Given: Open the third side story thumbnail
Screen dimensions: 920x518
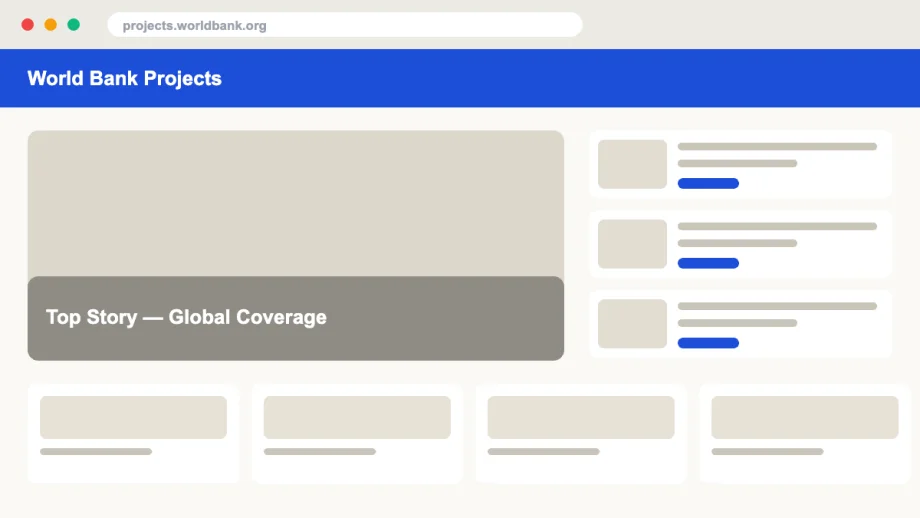Looking at the screenshot, I should (x=632, y=324).
